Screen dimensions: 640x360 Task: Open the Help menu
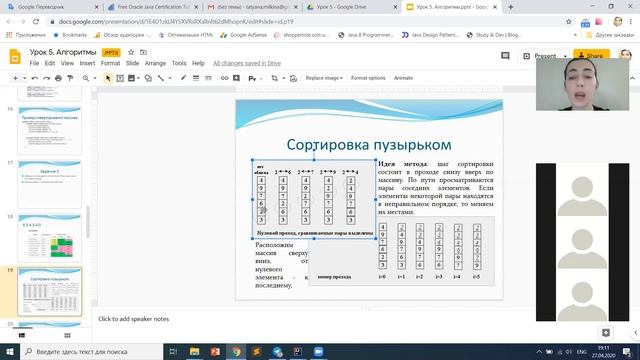pyautogui.click(x=198, y=63)
